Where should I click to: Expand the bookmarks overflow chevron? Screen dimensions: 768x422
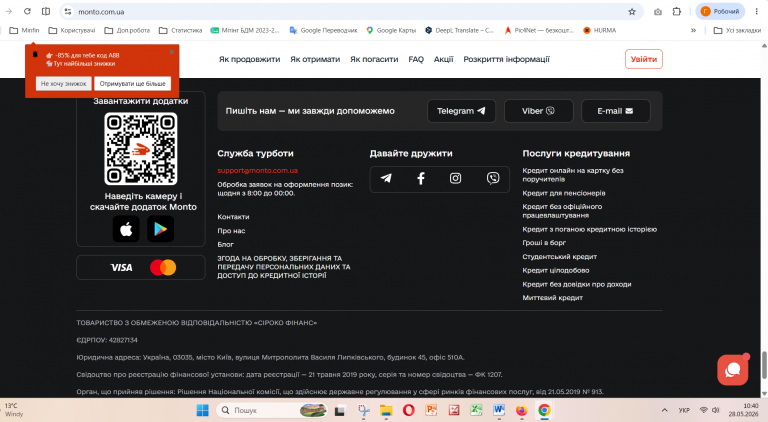[693, 30]
